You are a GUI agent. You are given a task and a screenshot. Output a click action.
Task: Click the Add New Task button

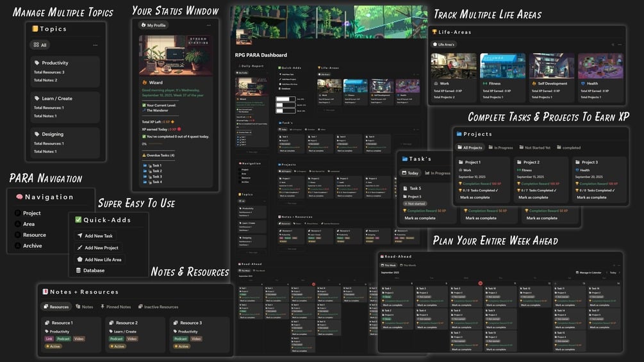tap(95, 236)
